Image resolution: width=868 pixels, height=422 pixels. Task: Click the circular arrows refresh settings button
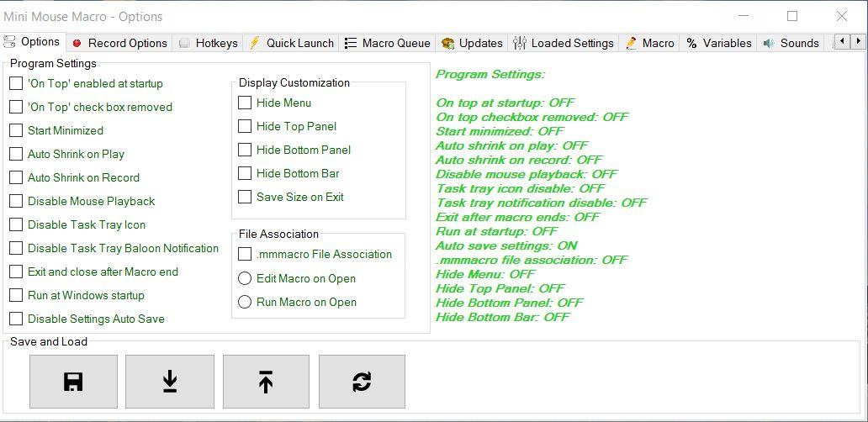[x=362, y=382]
